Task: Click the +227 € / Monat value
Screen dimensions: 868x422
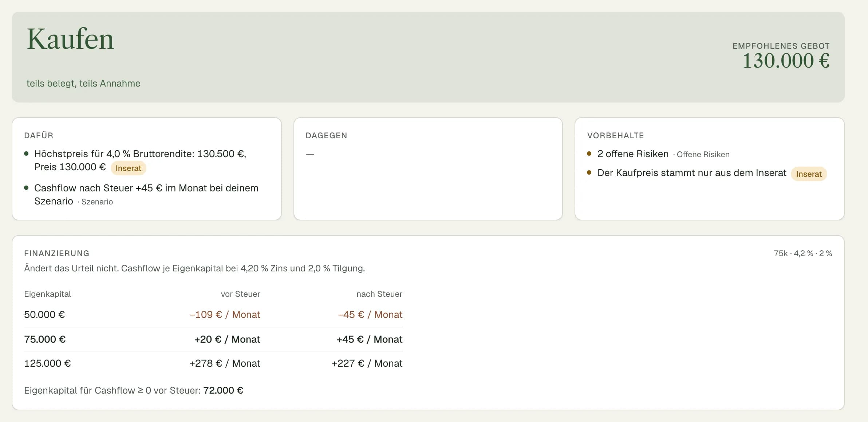Action: pos(367,363)
